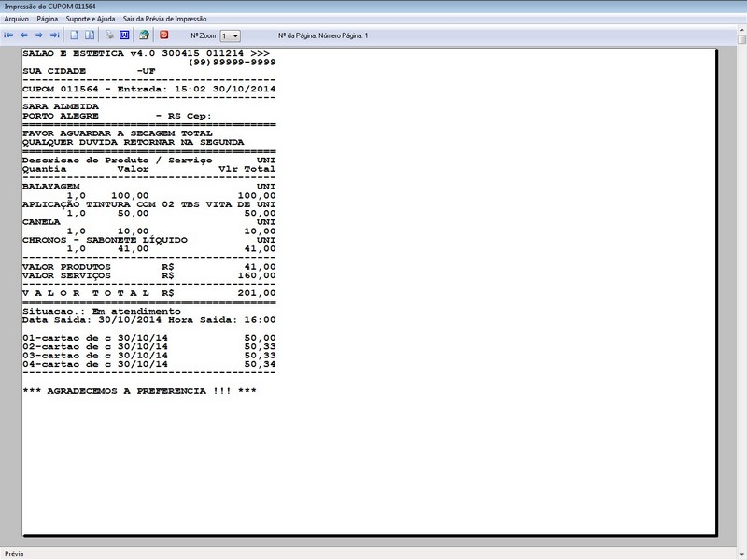Export coupon to Word icon
The image size is (747, 560).
(x=124, y=35)
